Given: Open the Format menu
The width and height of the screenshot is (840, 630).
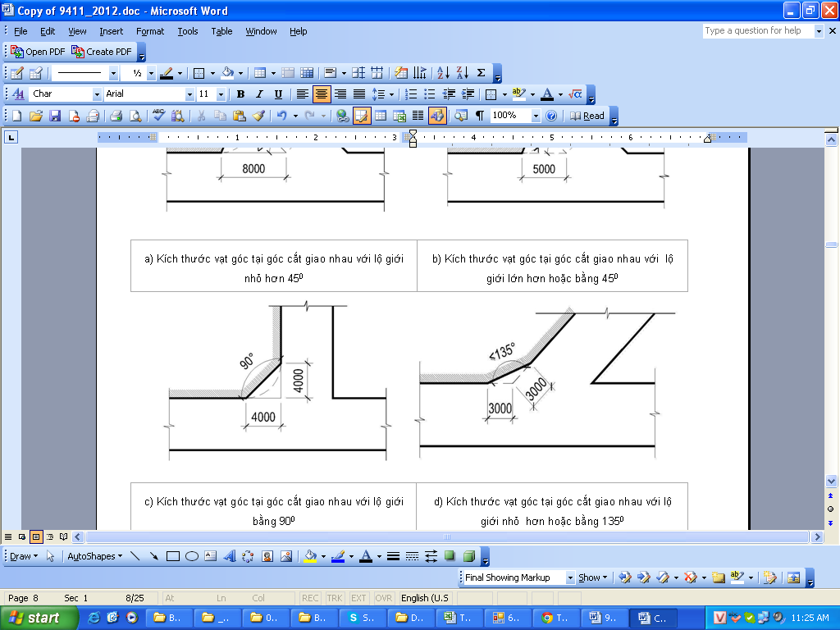Looking at the screenshot, I should (150, 31).
